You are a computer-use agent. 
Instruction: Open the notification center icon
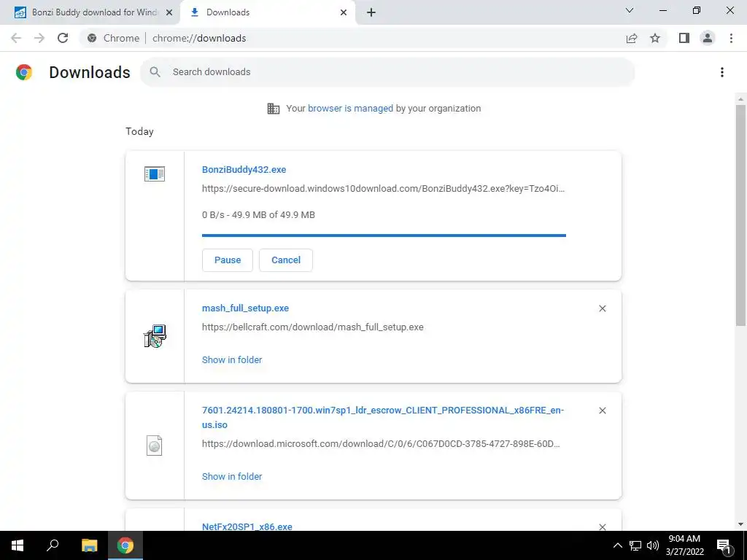coord(724,545)
